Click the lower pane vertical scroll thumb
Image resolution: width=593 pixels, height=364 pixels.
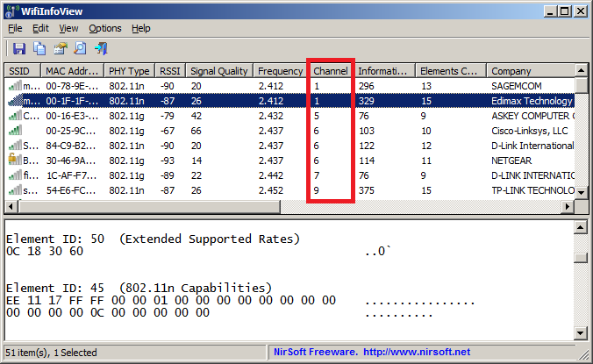pyautogui.click(x=580, y=258)
